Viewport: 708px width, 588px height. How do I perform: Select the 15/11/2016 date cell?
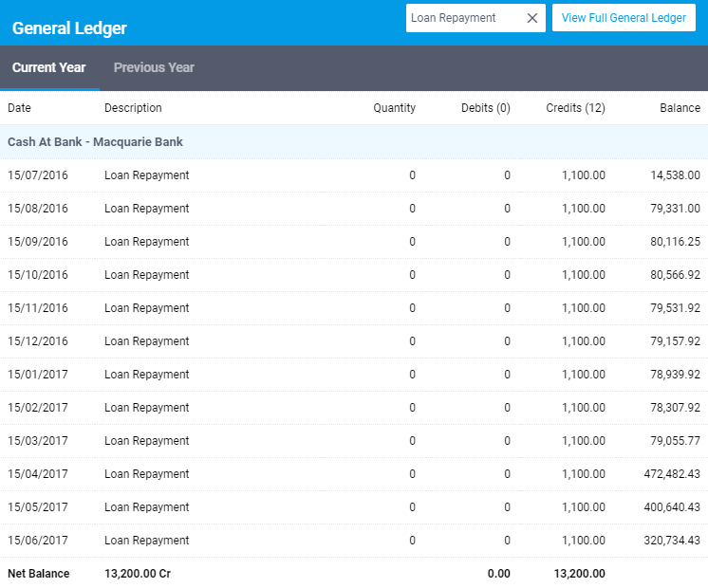(x=38, y=308)
